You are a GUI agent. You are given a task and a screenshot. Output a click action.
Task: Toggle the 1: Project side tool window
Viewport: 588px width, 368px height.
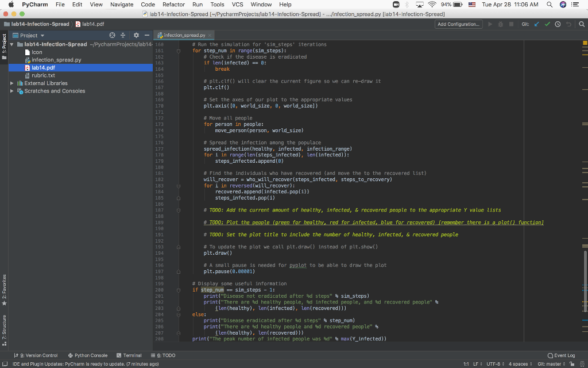pos(4,47)
